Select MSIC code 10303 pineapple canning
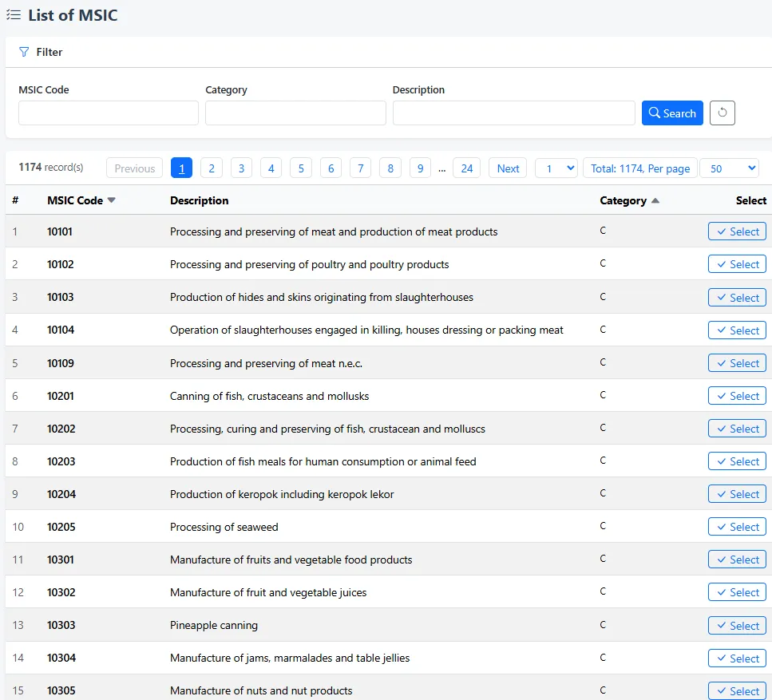Screen dimensions: 772x700 tap(737, 626)
